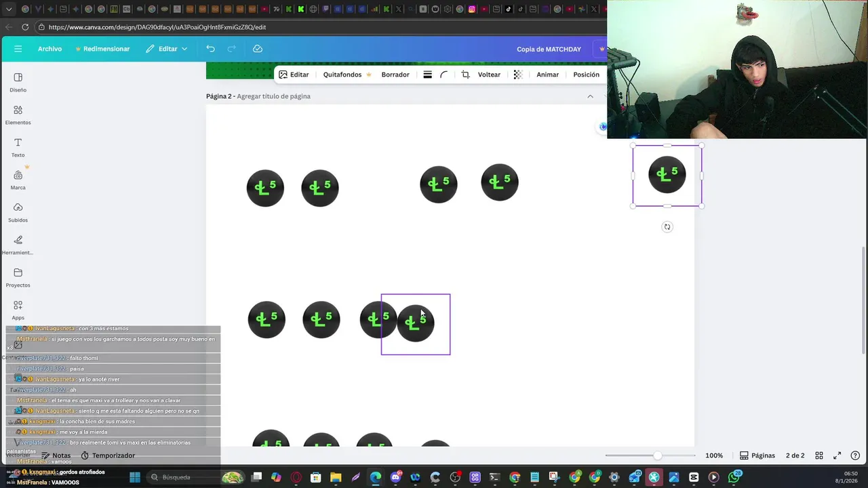
Task: Open the Proyectos sidebar panel
Action: pos(18,277)
